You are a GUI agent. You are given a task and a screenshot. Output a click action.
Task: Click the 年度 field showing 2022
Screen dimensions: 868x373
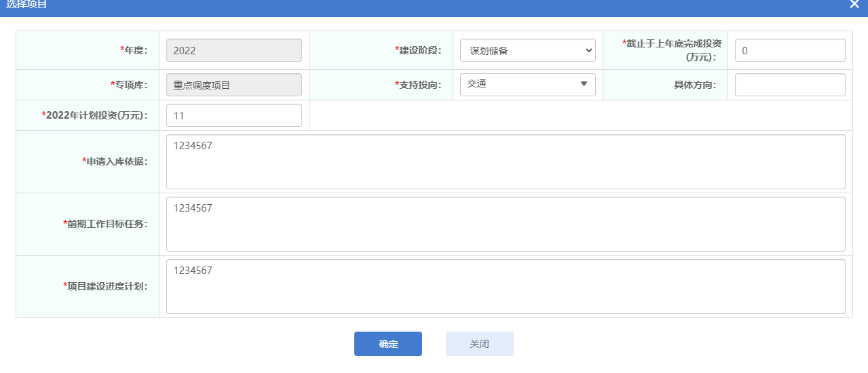click(233, 50)
